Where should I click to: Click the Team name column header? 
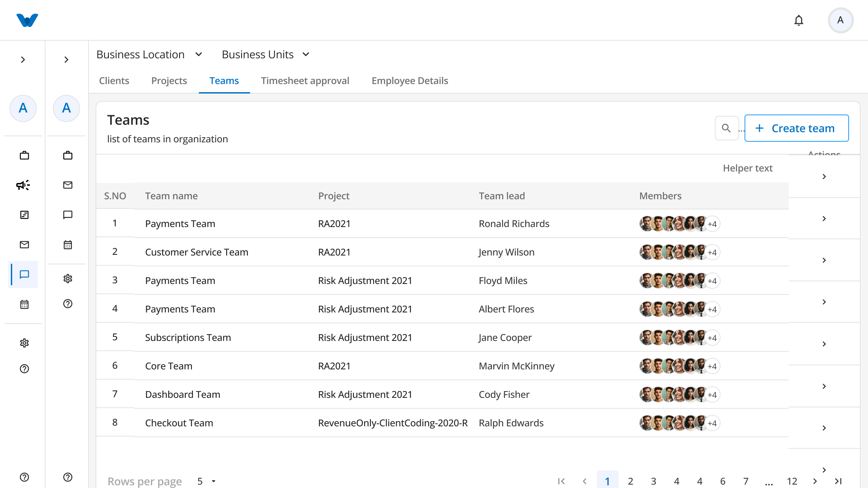tap(172, 196)
